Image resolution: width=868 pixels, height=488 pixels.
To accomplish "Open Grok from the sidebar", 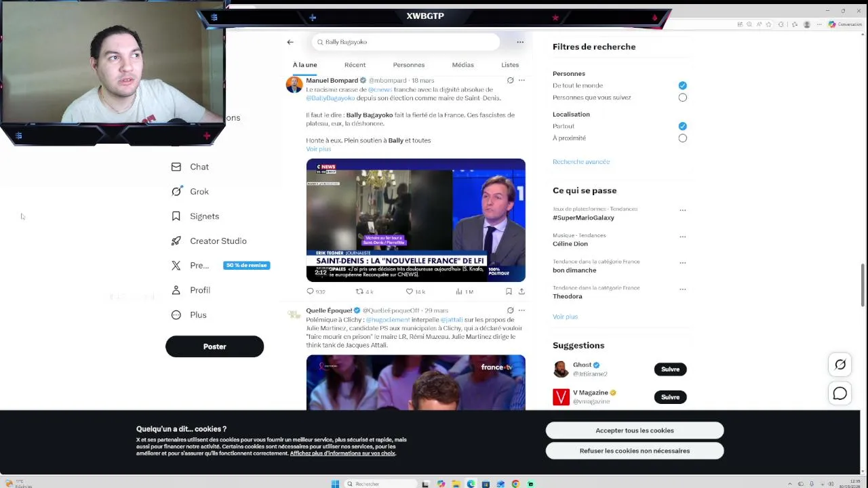I will coord(191,192).
